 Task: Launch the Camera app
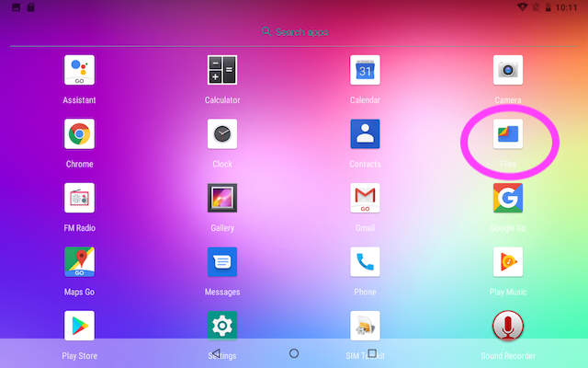pos(508,70)
